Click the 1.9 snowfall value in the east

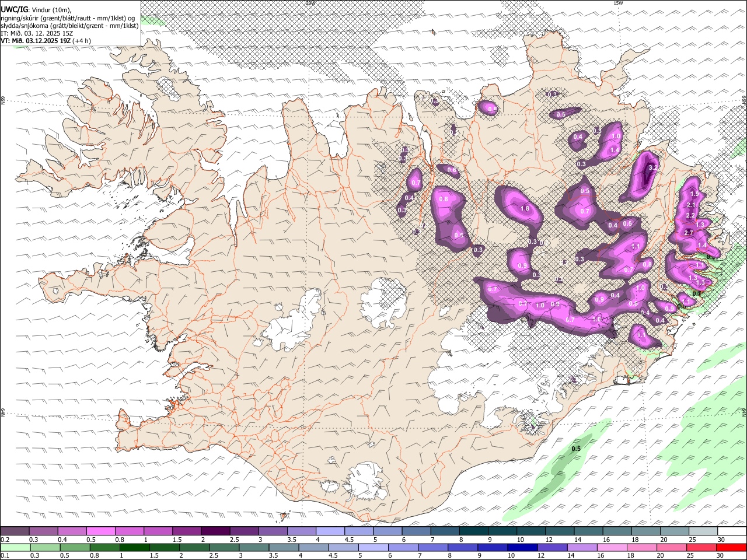pos(694,194)
